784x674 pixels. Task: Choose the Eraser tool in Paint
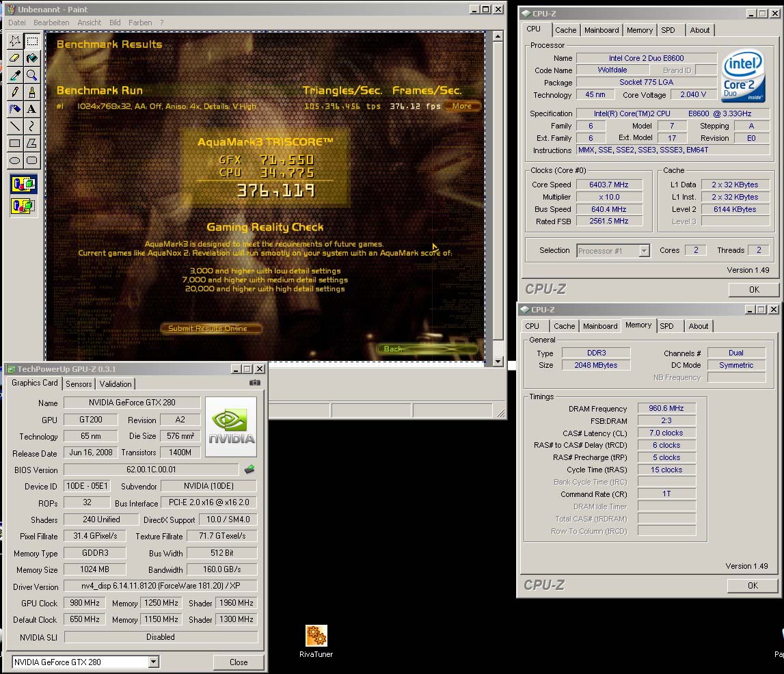click(x=15, y=58)
